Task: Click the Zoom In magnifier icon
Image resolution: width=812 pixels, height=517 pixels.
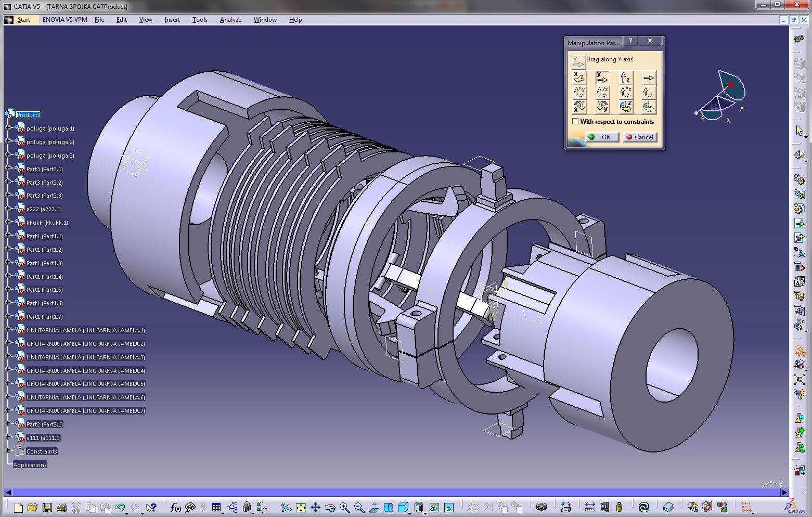Action: [344, 507]
